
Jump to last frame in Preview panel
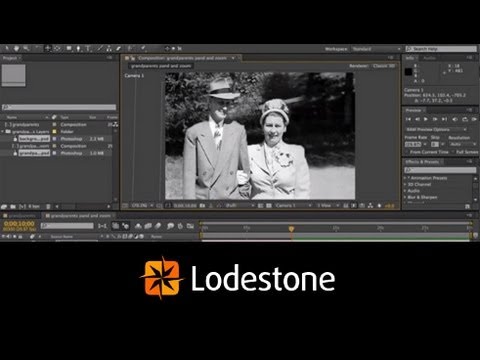(x=444, y=119)
